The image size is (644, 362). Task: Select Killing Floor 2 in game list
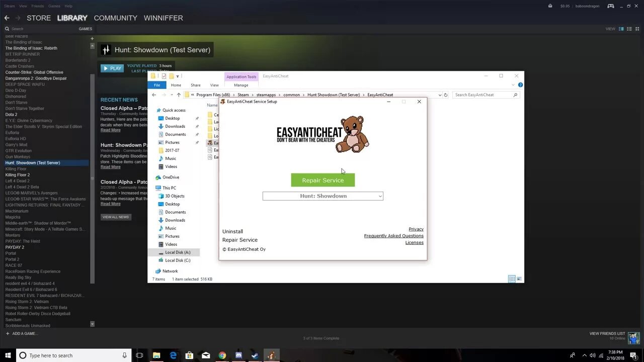click(x=18, y=175)
